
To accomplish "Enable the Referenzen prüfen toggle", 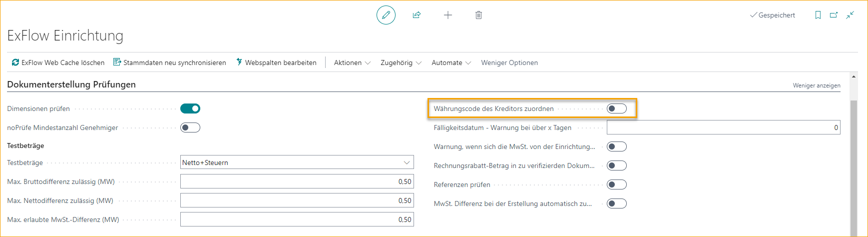I will coord(617,184).
